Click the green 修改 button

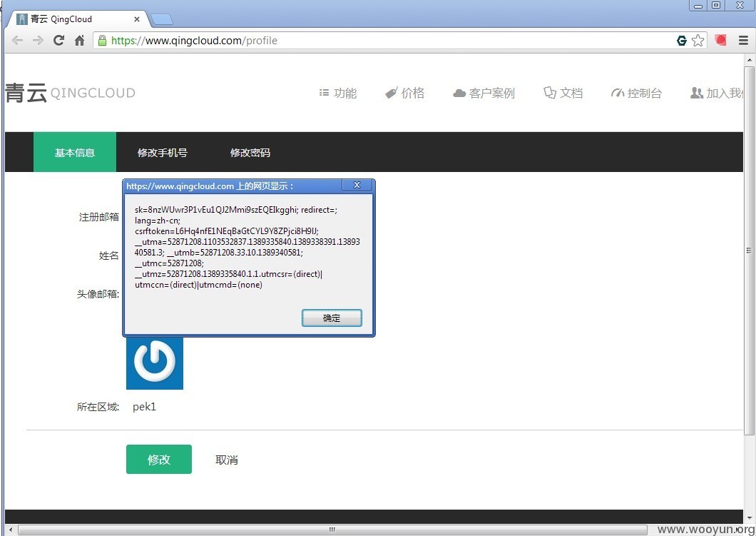tap(159, 460)
